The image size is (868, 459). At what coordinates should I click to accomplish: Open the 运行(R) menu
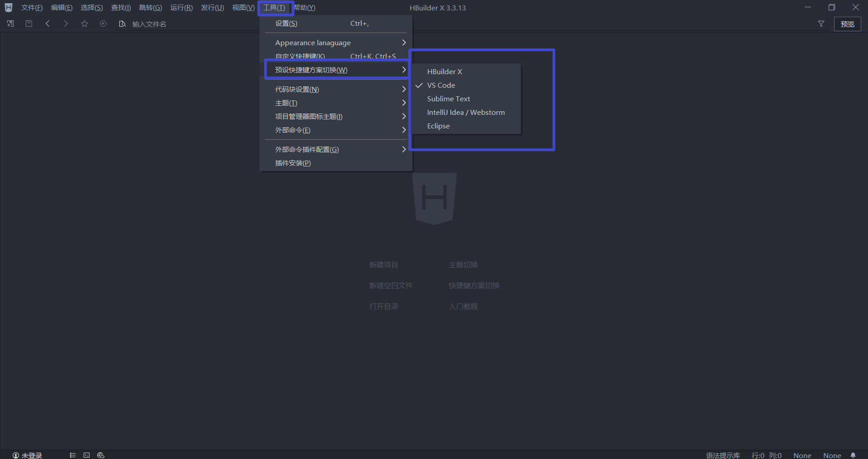pyautogui.click(x=181, y=8)
